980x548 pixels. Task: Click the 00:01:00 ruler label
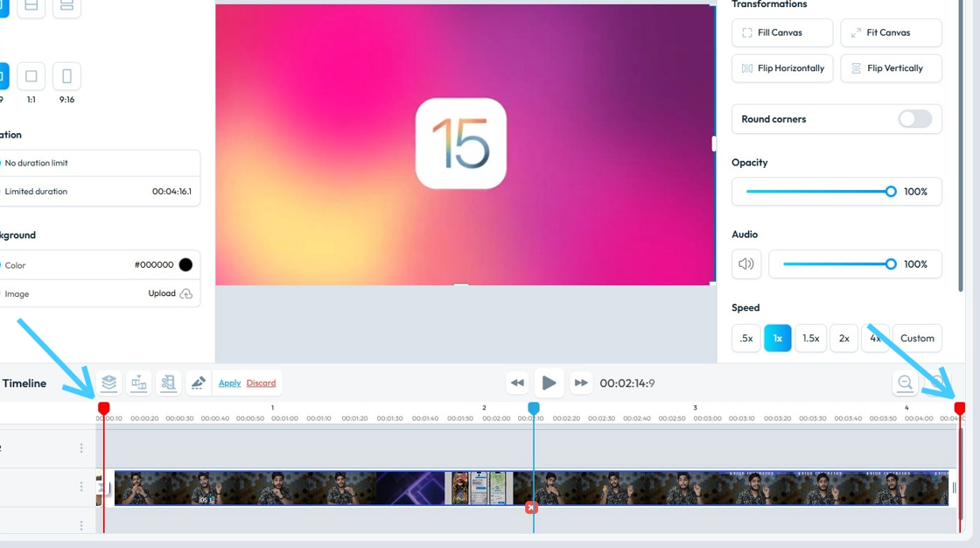[x=284, y=418]
